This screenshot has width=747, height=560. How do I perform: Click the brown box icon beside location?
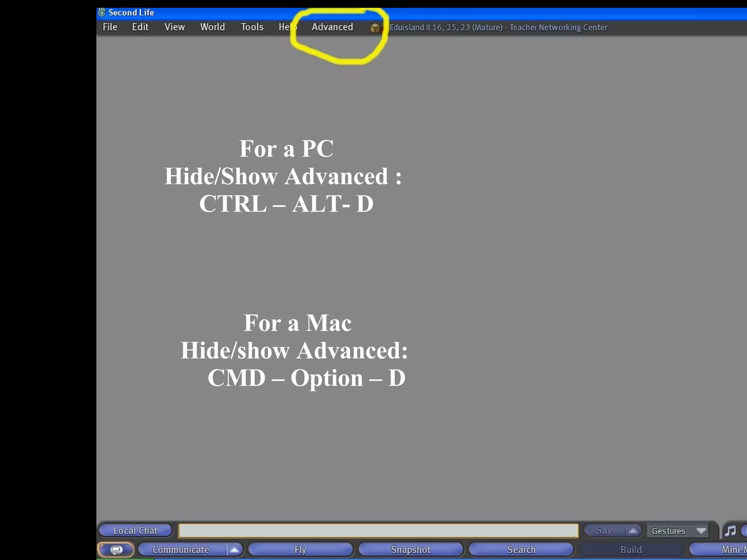click(x=375, y=28)
